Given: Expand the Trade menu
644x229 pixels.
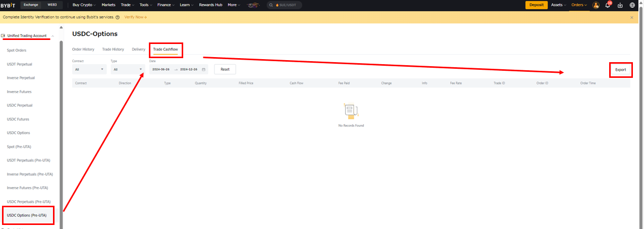Looking at the screenshot, I should (x=127, y=5).
